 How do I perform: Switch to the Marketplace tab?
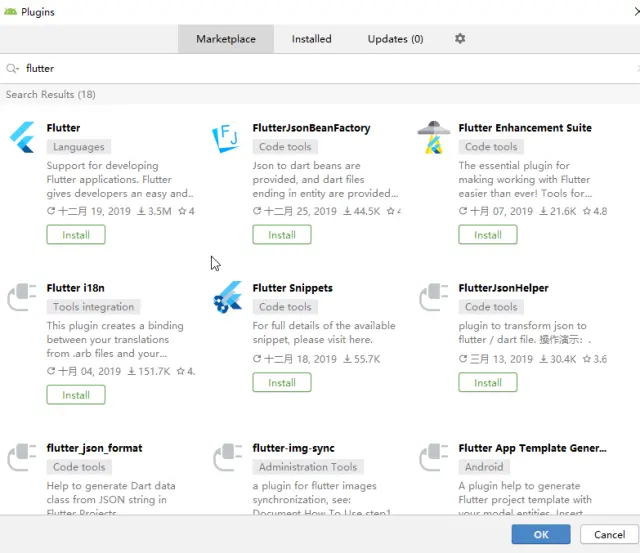[225, 39]
